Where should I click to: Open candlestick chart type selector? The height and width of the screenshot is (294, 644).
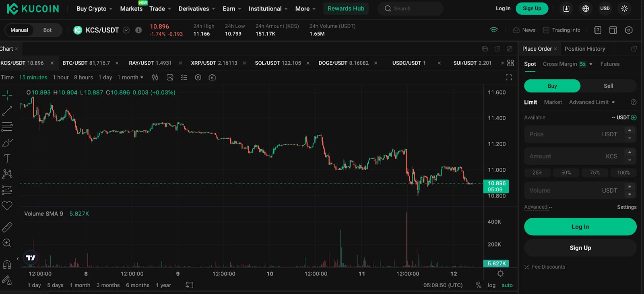tap(155, 77)
